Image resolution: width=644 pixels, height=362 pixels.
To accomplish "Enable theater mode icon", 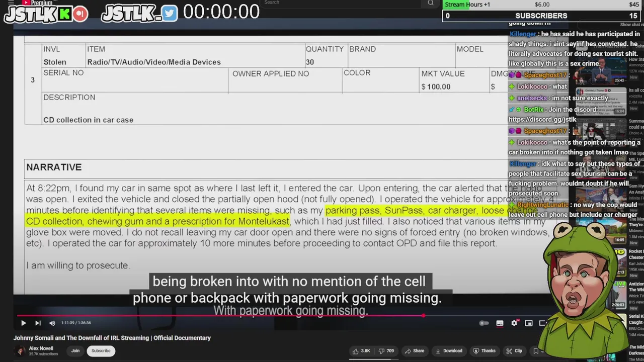I will click(542, 323).
